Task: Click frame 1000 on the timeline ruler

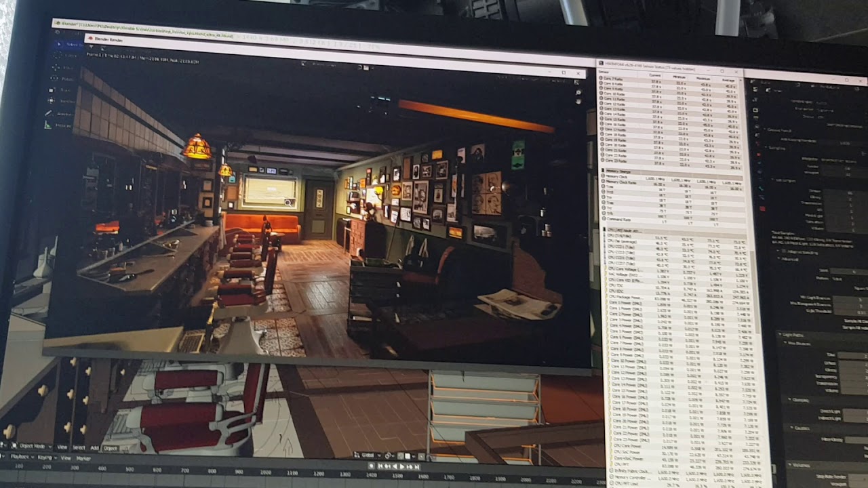Action: 266,472
